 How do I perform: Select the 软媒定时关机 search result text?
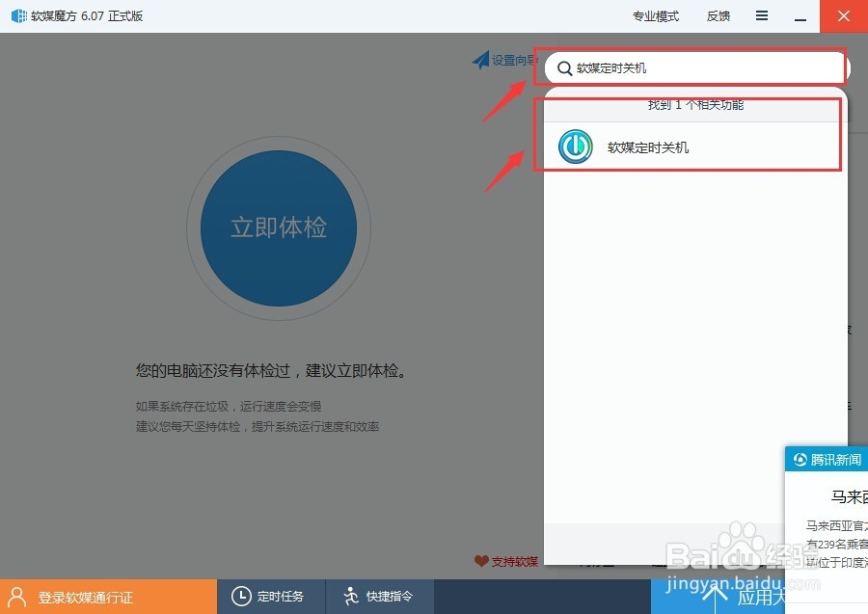(648, 147)
